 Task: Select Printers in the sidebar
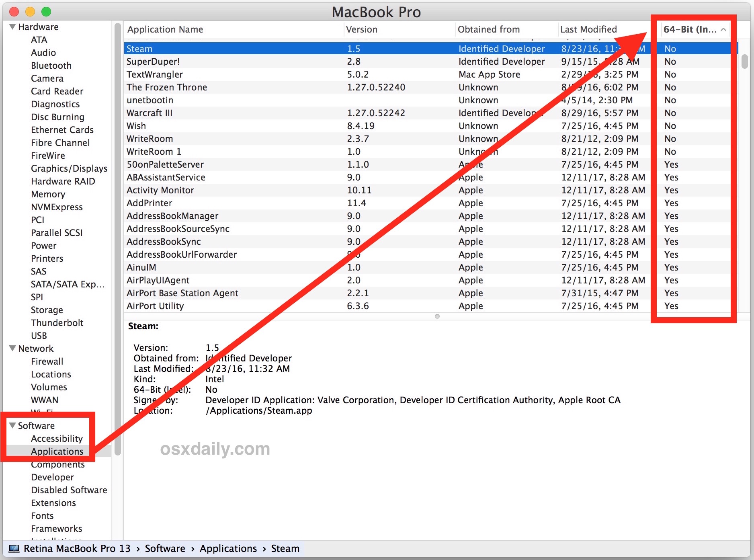pos(47,258)
